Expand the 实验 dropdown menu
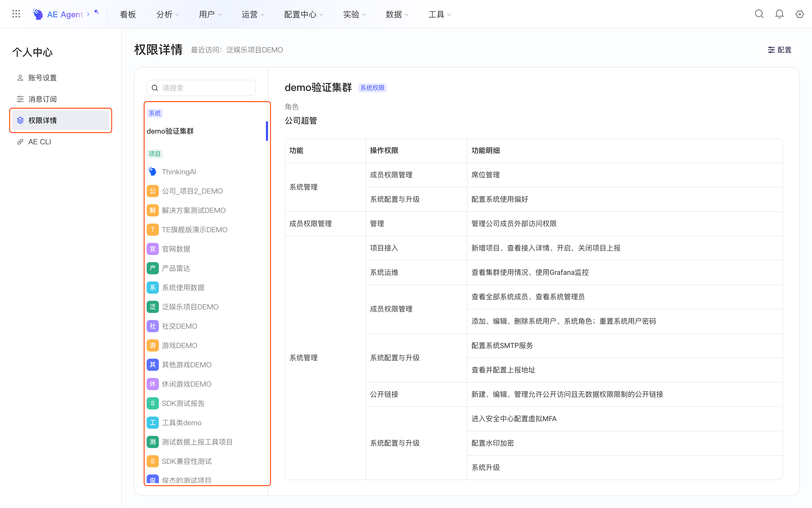 click(354, 14)
